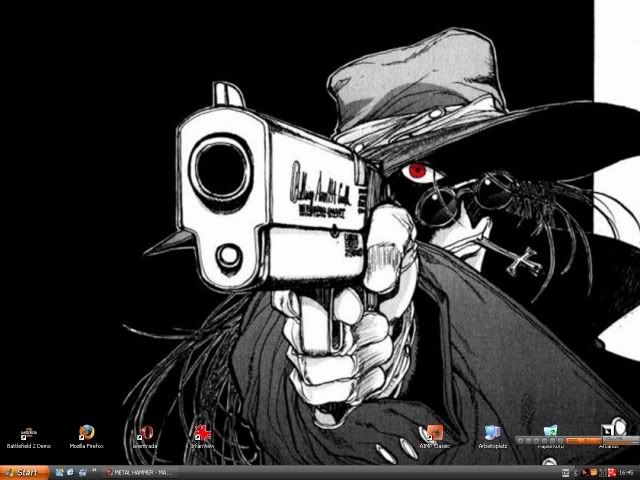Screen dimensions: 640x480
Task: Click the second Quick Launch icon with blue globe
Action: pos(71,473)
